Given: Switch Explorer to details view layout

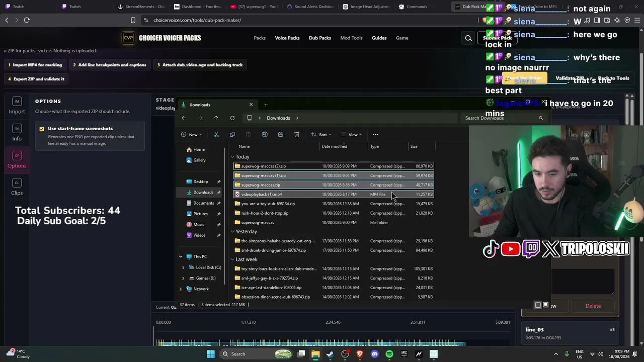Looking at the screenshot, I should click(x=538, y=305).
